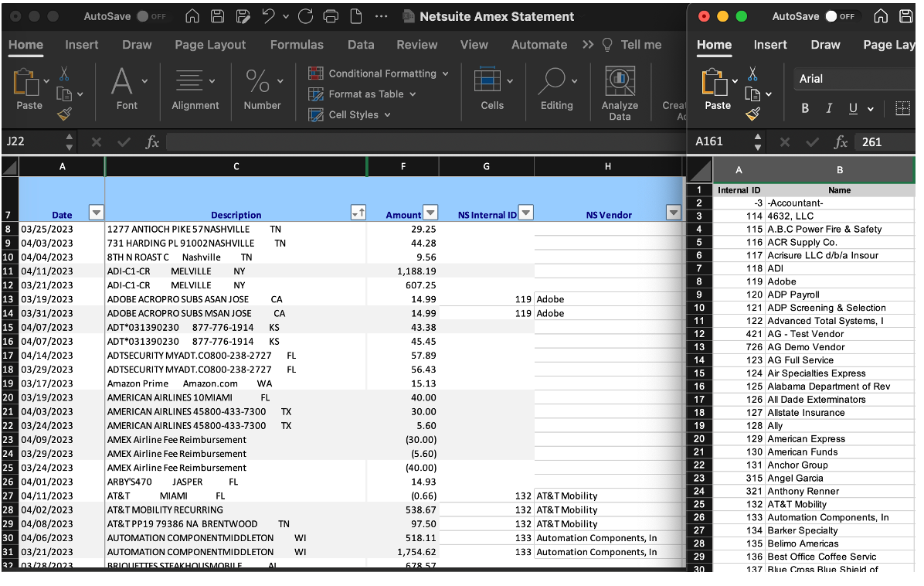Switch to the View tab

coord(474,45)
